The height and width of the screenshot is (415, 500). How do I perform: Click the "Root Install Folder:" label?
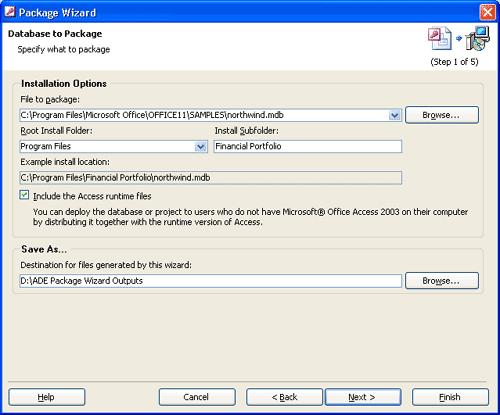pos(56,131)
